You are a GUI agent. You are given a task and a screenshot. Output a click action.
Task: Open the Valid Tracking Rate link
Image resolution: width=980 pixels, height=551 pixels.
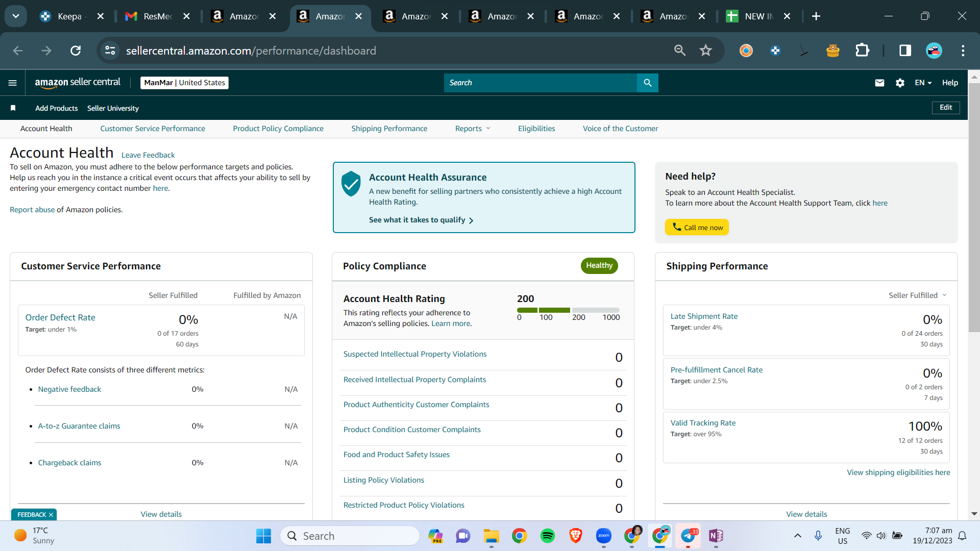pyautogui.click(x=703, y=423)
